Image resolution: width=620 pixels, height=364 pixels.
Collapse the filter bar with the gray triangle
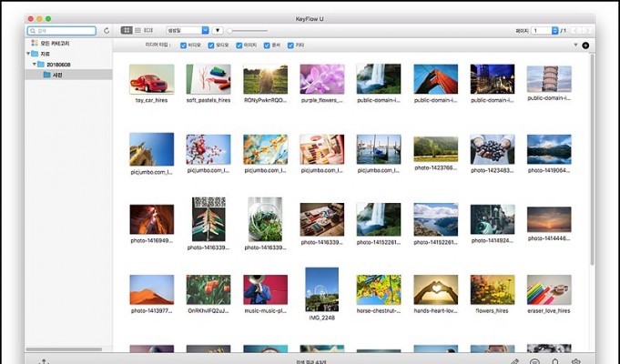click(575, 45)
